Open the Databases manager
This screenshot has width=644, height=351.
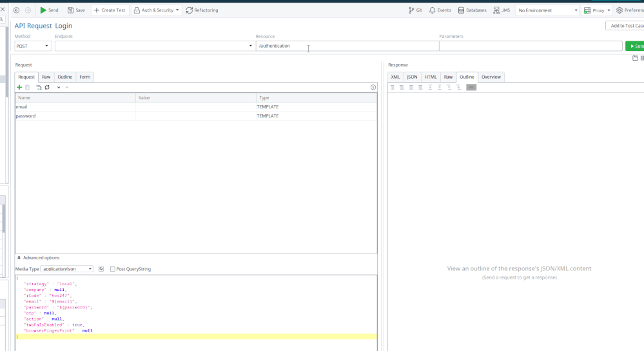[x=472, y=10]
